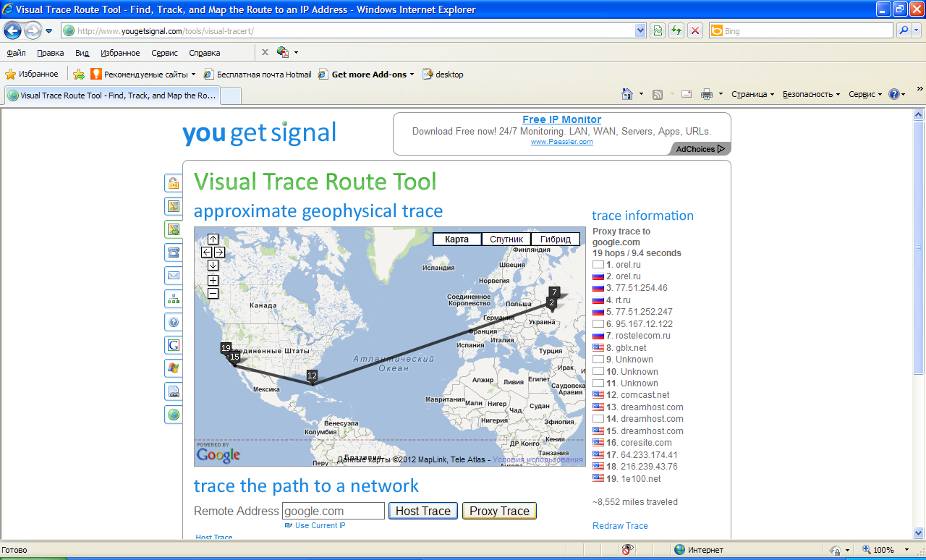Click the blue question mark sidebar icon
Screen dimensions: 926x560
click(x=174, y=322)
